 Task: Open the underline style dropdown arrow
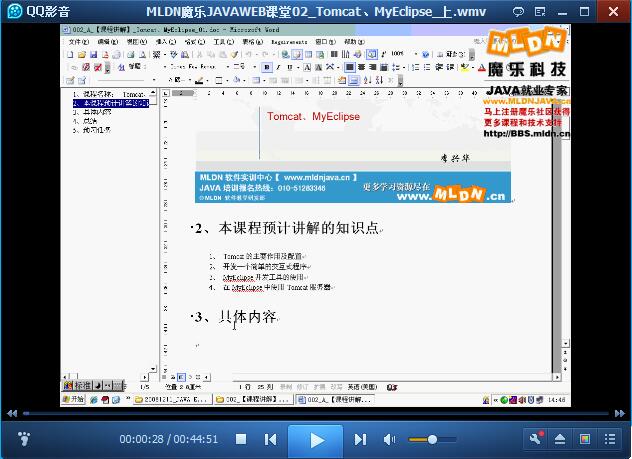(x=298, y=67)
